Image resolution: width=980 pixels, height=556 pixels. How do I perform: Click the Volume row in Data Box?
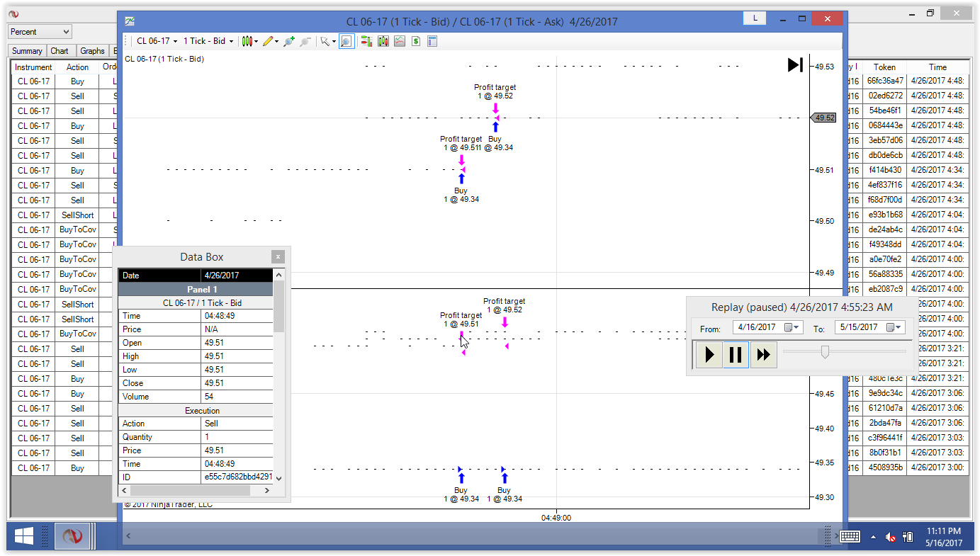pos(196,397)
